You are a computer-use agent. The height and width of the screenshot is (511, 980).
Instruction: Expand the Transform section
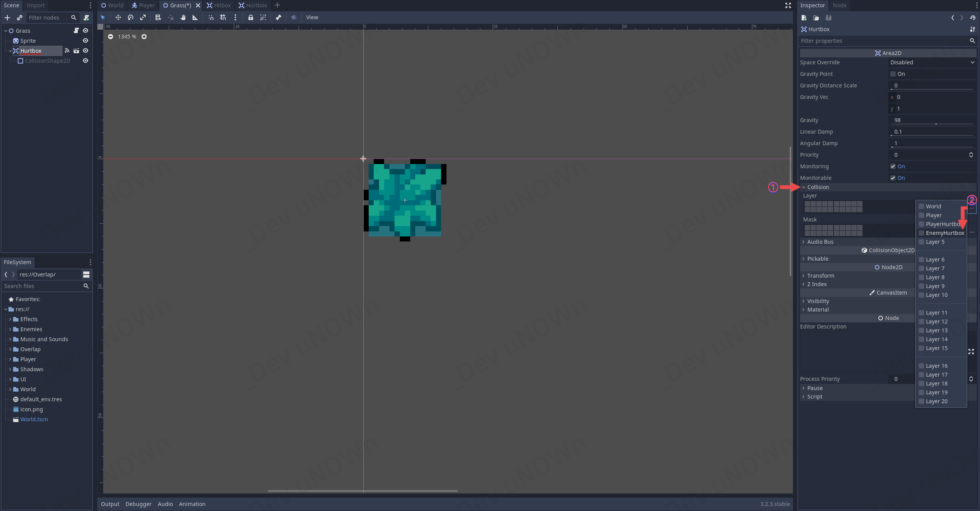click(821, 276)
